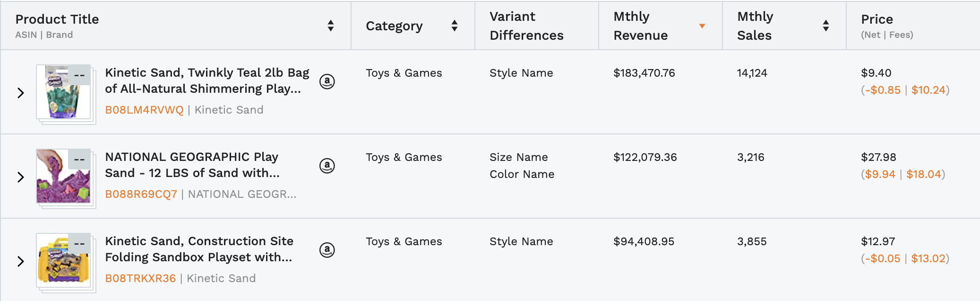Toggle Mthly Revenue descending sort arrow
Viewport: 980px width, 301px height.
702,26
